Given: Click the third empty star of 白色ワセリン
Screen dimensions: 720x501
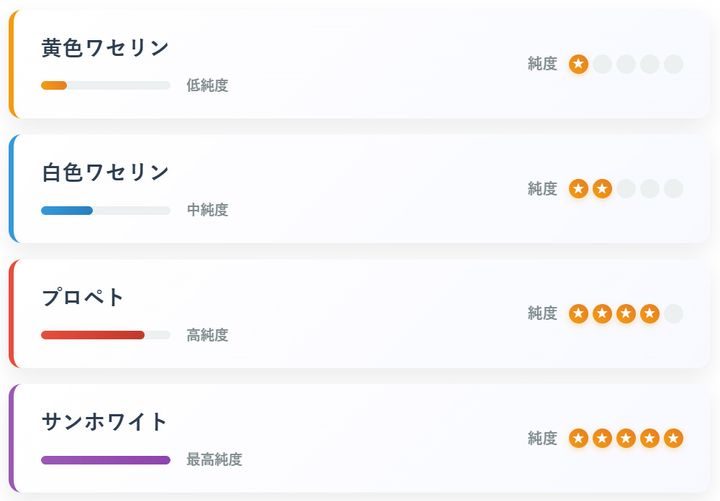Looking at the screenshot, I should coord(626,189).
